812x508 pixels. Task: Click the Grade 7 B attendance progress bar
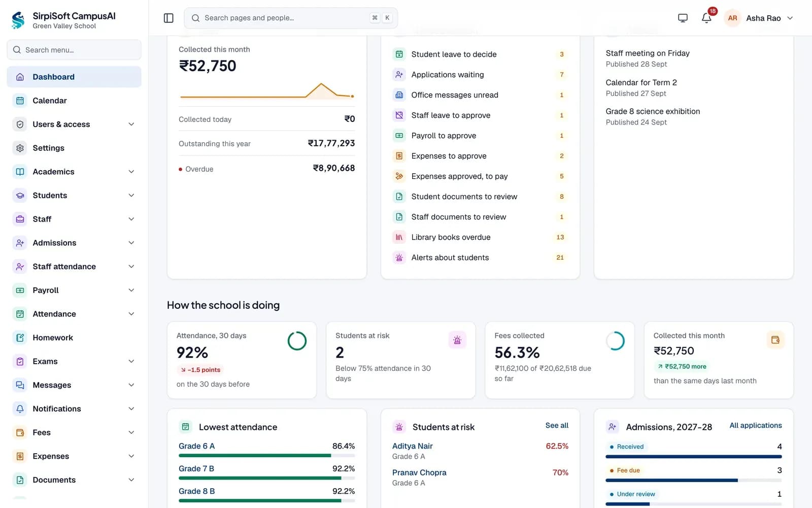tap(266, 478)
